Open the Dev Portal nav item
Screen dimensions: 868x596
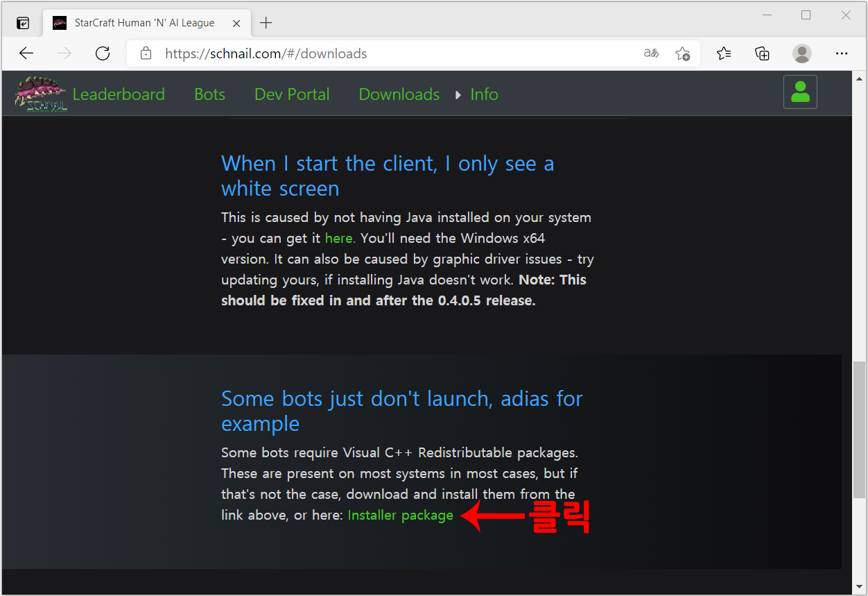(292, 94)
